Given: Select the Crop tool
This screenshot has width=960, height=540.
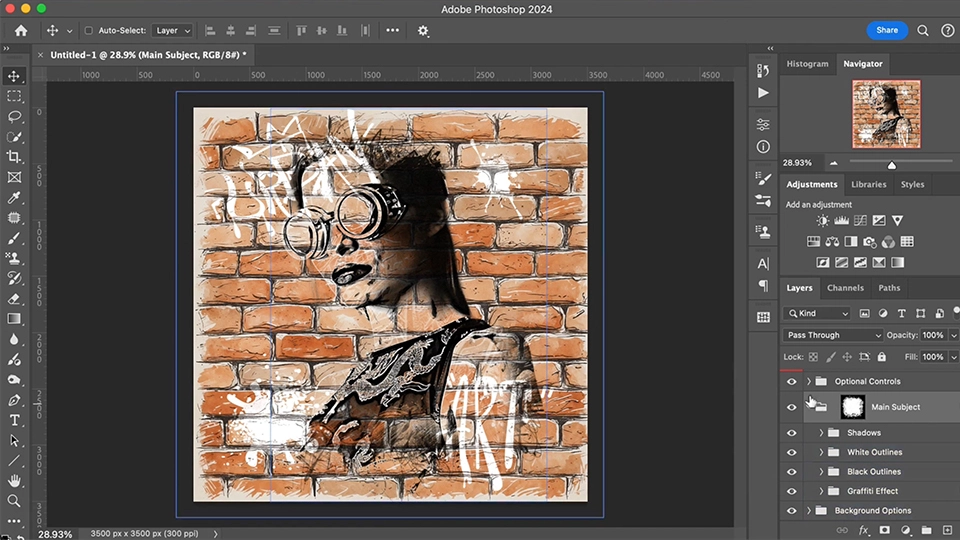Looking at the screenshot, I should [x=14, y=157].
